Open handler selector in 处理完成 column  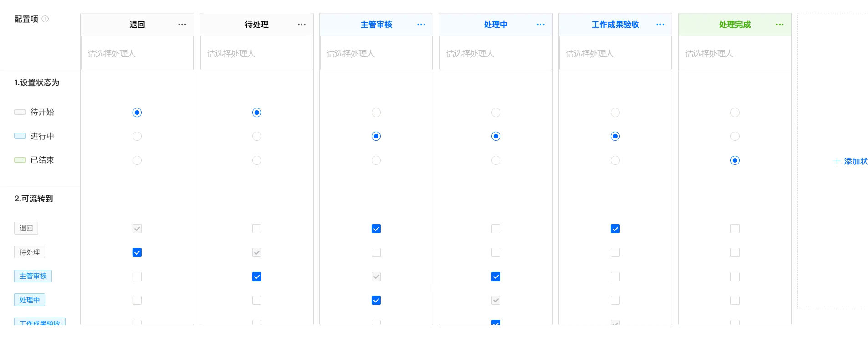coord(735,53)
